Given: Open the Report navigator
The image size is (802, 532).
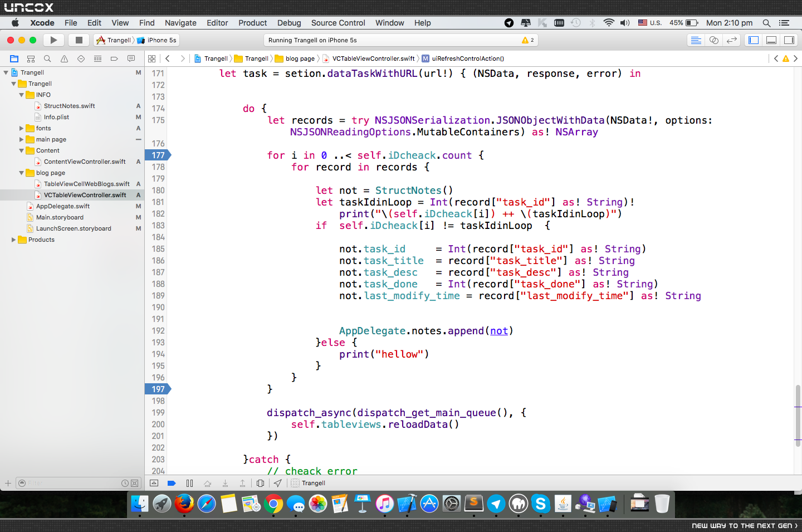Looking at the screenshot, I should (131, 58).
